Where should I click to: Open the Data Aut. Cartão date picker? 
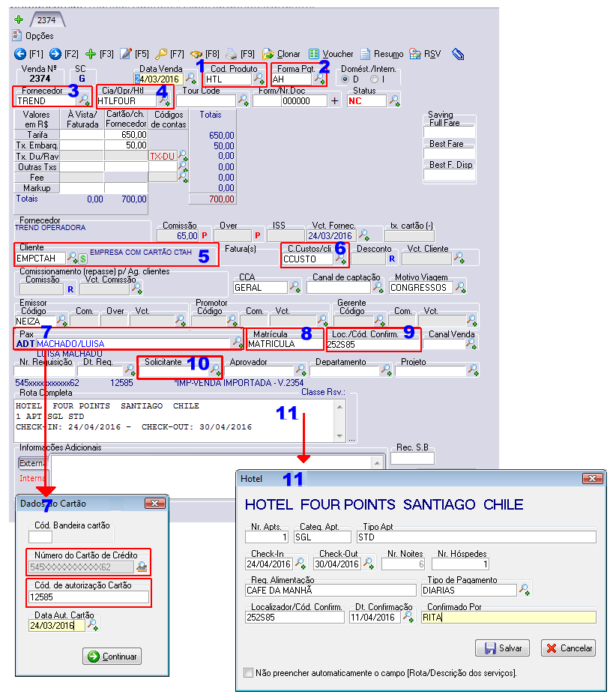[x=93, y=625]
